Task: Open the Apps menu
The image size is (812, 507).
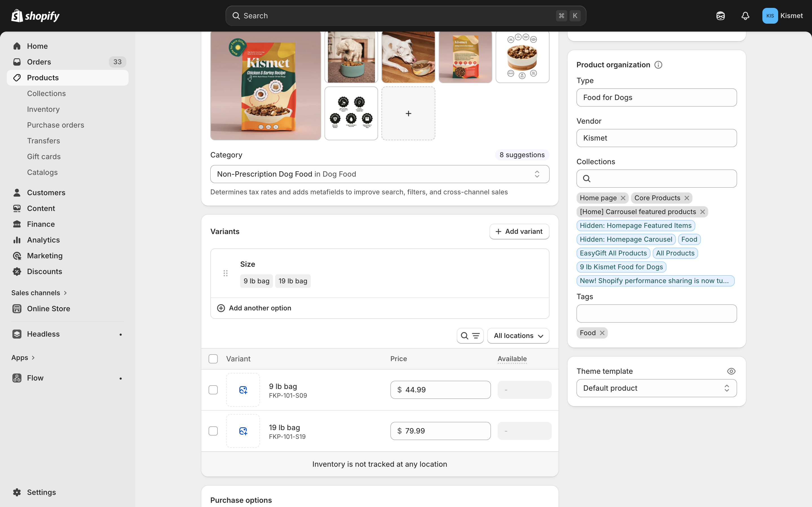Action: click(x=23, y=357)
